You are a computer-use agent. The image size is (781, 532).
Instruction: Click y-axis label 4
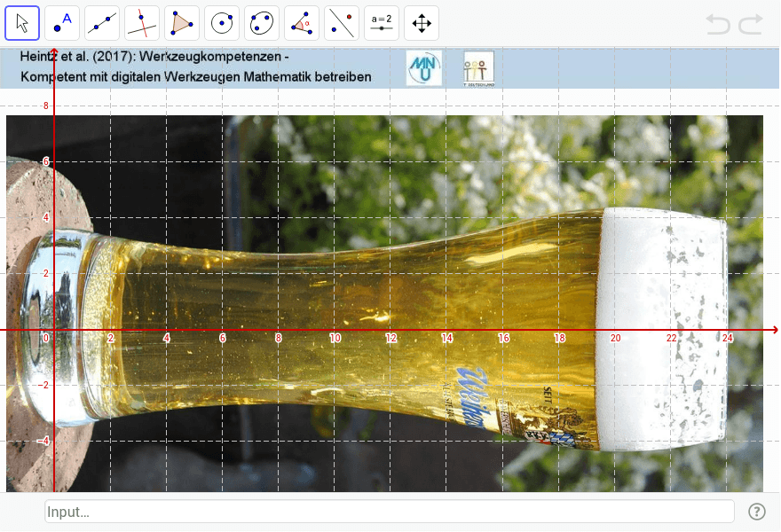click(x=46, y=217)
